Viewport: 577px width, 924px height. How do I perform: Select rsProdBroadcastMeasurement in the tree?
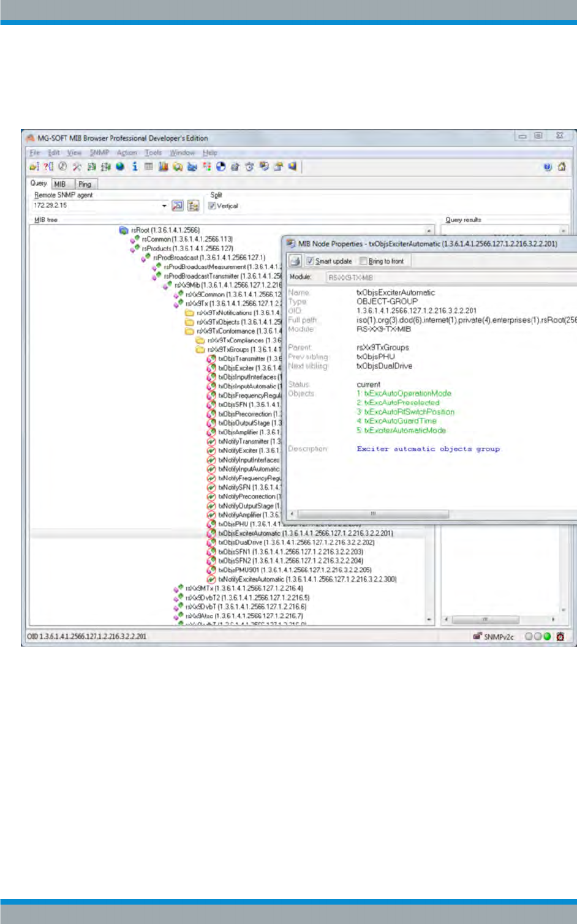coord(222,267)
